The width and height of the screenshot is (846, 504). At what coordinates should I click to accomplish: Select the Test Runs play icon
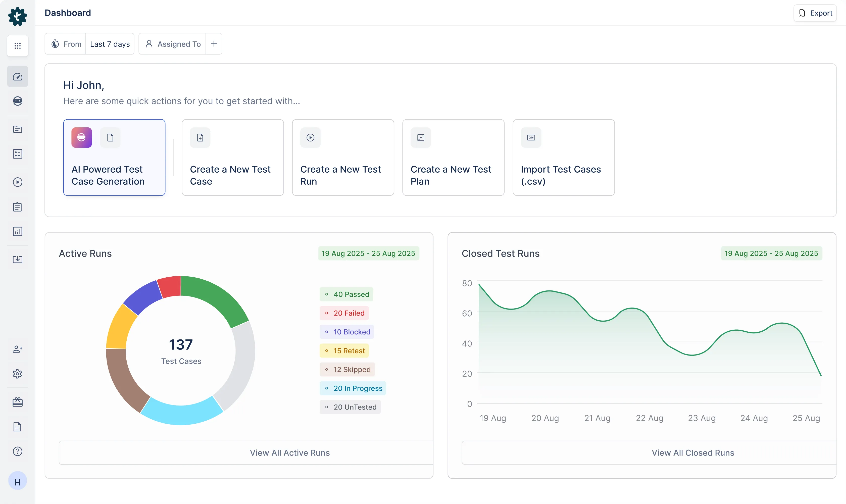17,182
